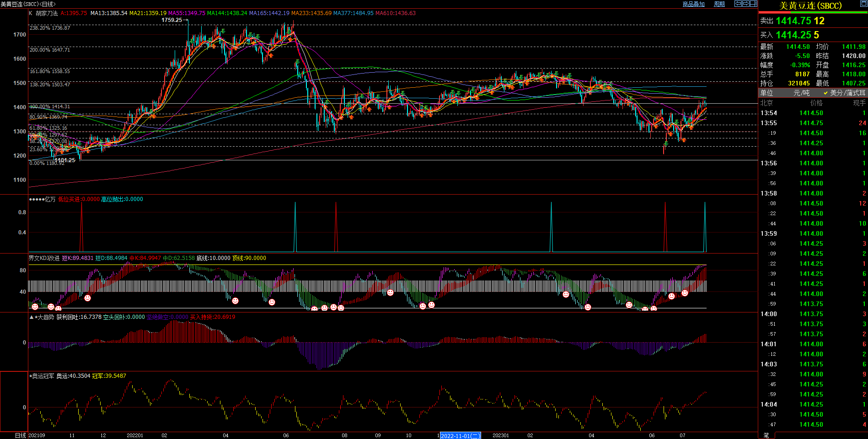Click the red-green buy/sell ratio bar
This screenshot has height=439, width=868.
(813, 12)
